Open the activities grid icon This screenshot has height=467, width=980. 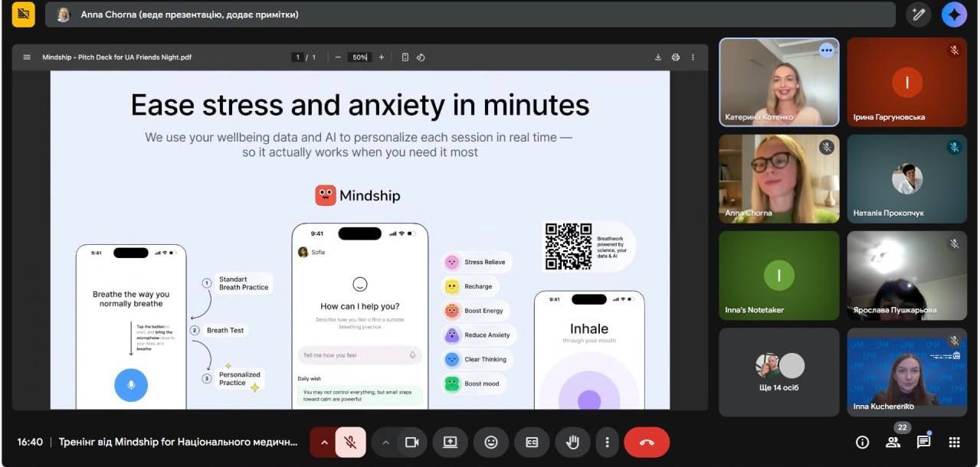click(954, 442)
